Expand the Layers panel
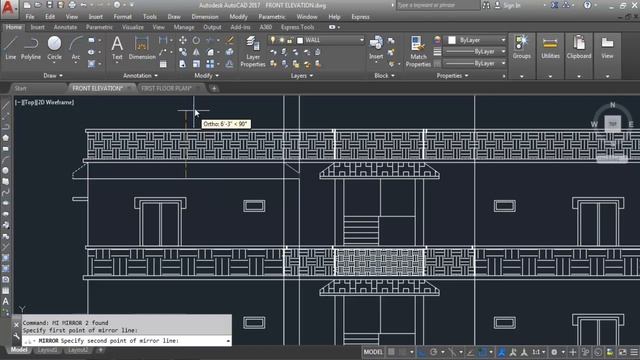Screen dimensions: 640x360 (x=302, y=76)
